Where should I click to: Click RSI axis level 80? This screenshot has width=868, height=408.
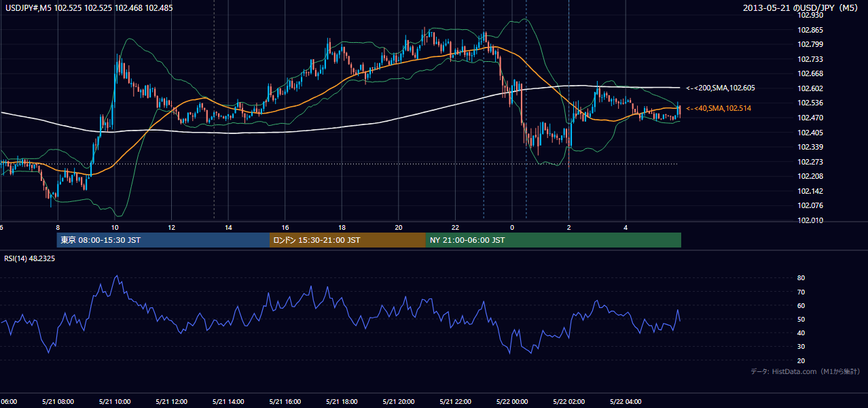[x=801, y=278]
